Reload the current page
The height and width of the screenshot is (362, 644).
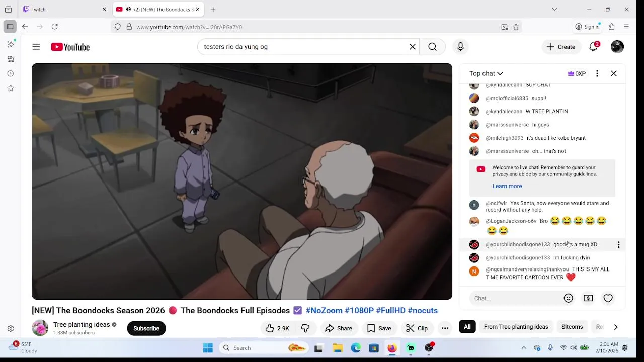pyautogui.click(x=55, y=27)
